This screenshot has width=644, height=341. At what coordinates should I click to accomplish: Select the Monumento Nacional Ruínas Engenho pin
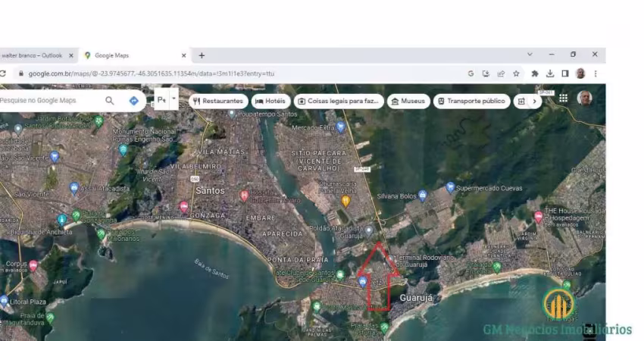click(123, 150)
